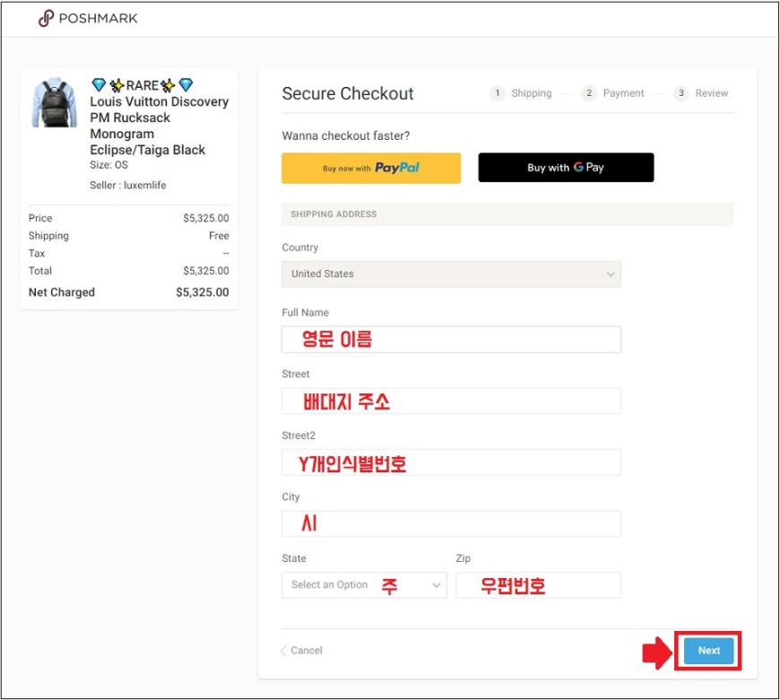Focus the Full Name input field
780x700 pixels.
(451, 340)
